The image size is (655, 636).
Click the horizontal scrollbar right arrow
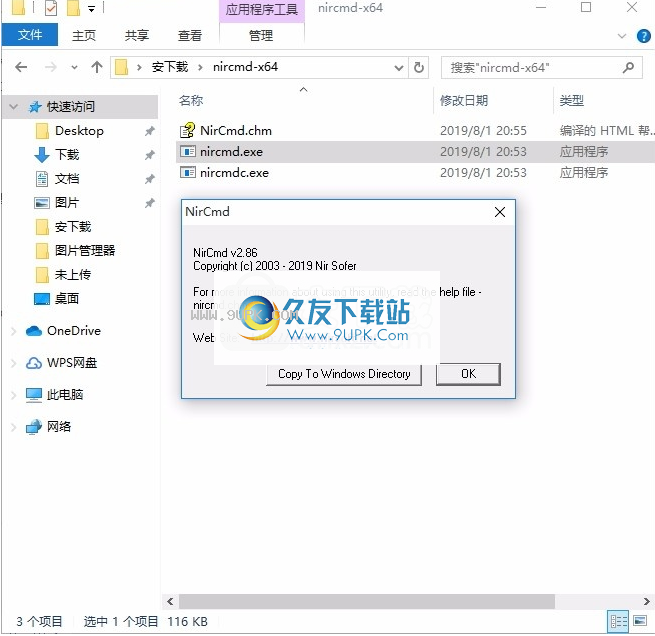click(x=647, y=601)
